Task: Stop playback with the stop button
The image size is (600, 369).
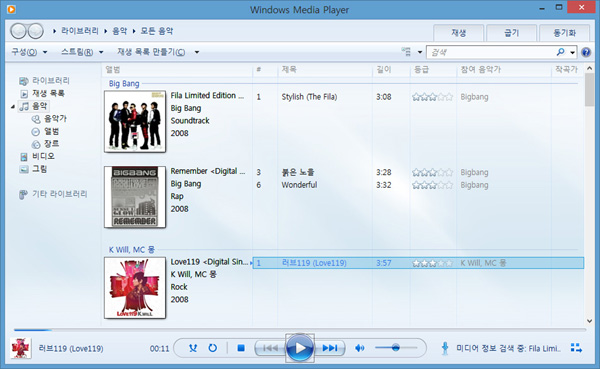Action: tap(241, 348)
